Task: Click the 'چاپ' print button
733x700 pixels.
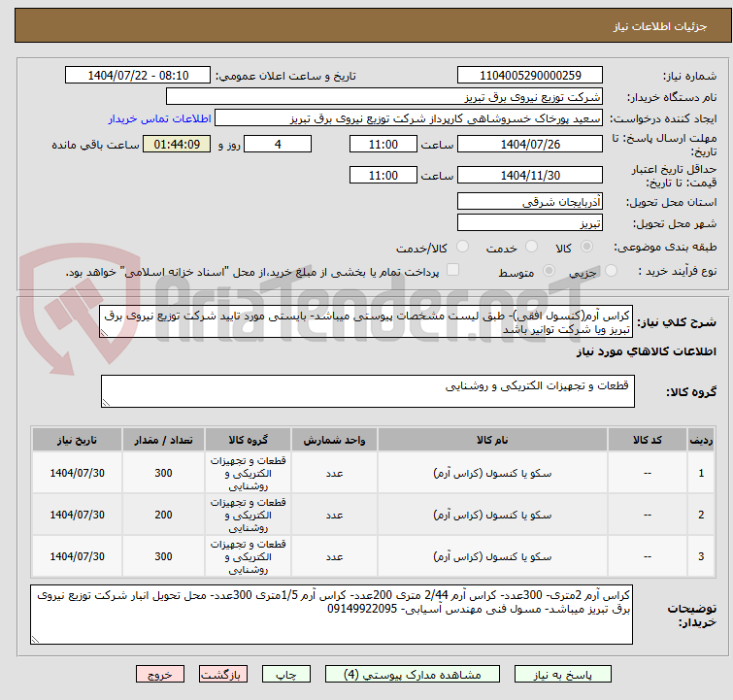Action: [286, 674]
